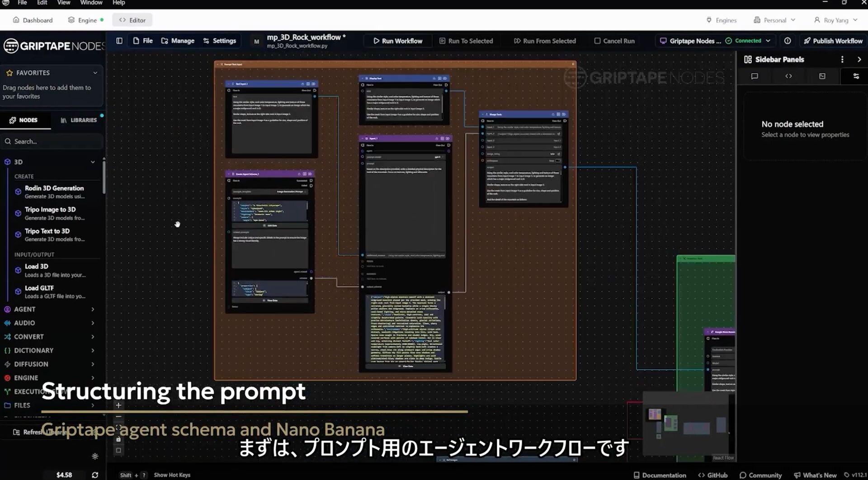Switch to the Editor tab
The image size is (868, 480).
click(132, 20)
